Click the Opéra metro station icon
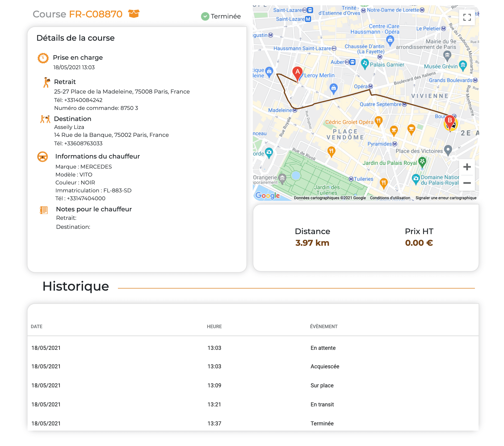 click(371, 86)
